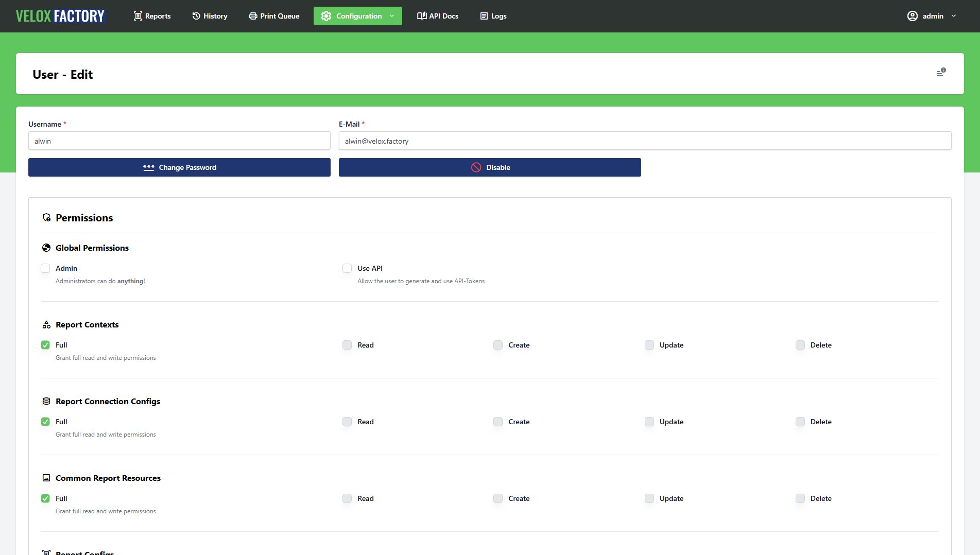The height and width of the screenshot is (555, 980).
Task: Check Create under Report Connection Configs
Action: pos(498,422)
